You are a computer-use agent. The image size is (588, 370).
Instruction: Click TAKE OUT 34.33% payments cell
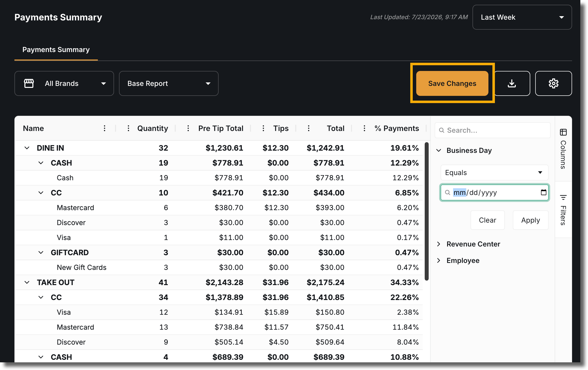(x=405, y=282)
